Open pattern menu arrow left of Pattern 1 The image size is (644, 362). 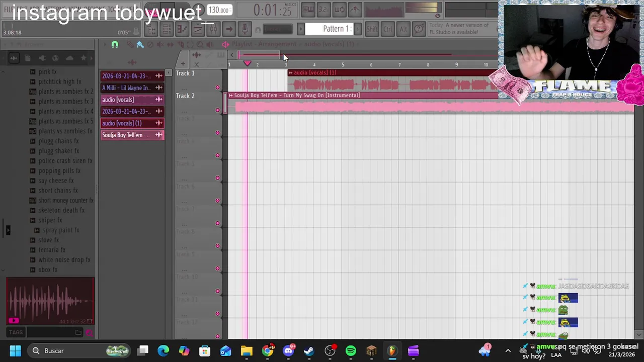pyautogui.click(x=301, y=29)
